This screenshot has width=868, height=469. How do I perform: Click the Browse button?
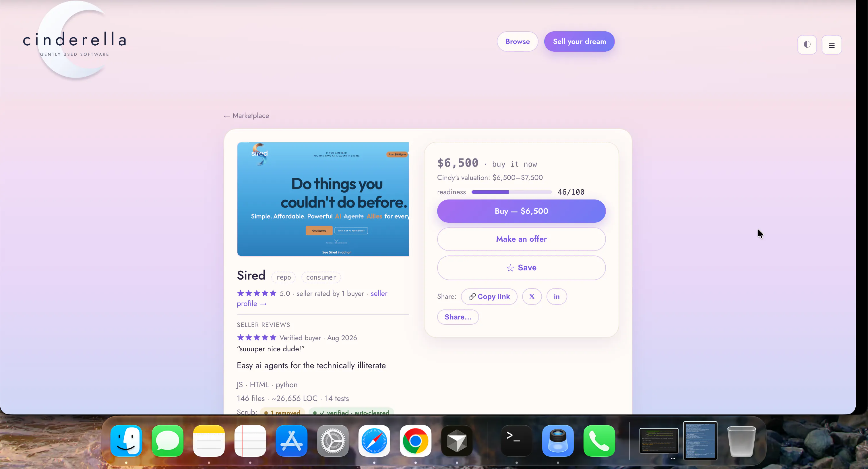[x=517, y=41]
